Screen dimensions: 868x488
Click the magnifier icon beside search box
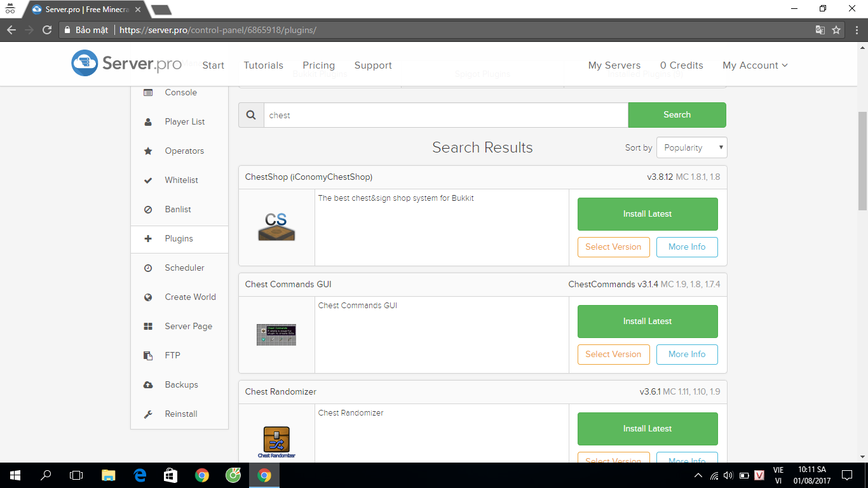pyautogui.click(x=251, y=115)
